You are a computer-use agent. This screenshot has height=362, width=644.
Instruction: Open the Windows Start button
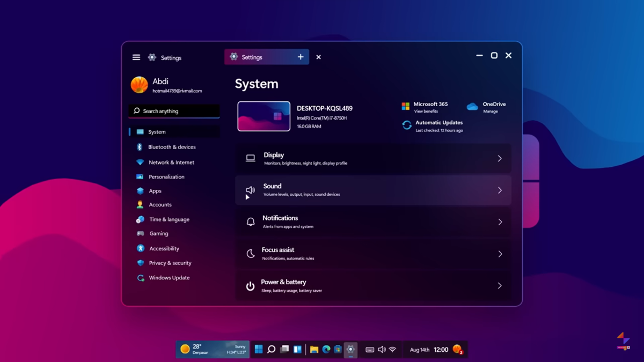click(259, 350)
